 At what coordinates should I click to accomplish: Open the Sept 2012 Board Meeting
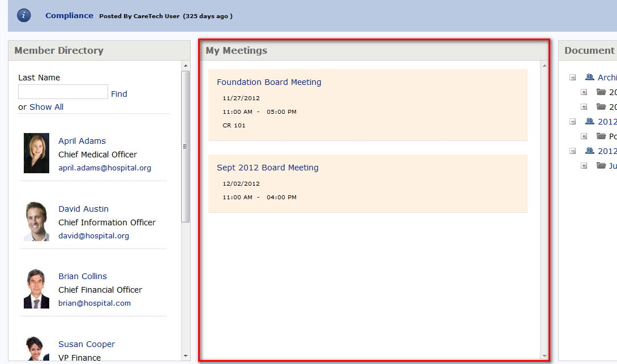coord(267,168)
